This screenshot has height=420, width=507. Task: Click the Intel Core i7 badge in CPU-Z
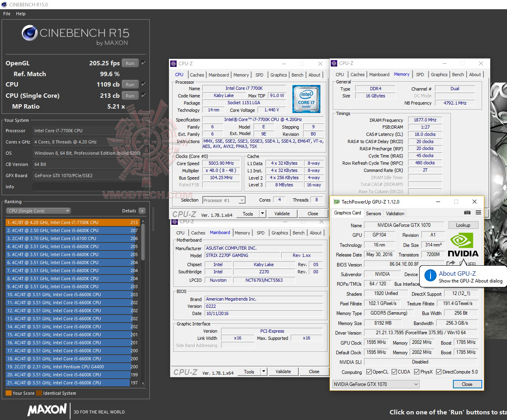[306, 99]
